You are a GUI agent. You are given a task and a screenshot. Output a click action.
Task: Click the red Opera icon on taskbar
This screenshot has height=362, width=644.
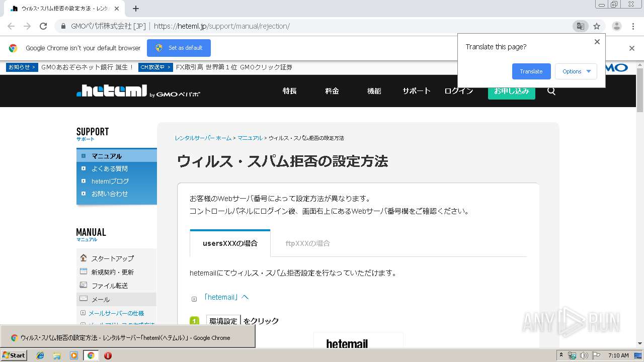108,355
